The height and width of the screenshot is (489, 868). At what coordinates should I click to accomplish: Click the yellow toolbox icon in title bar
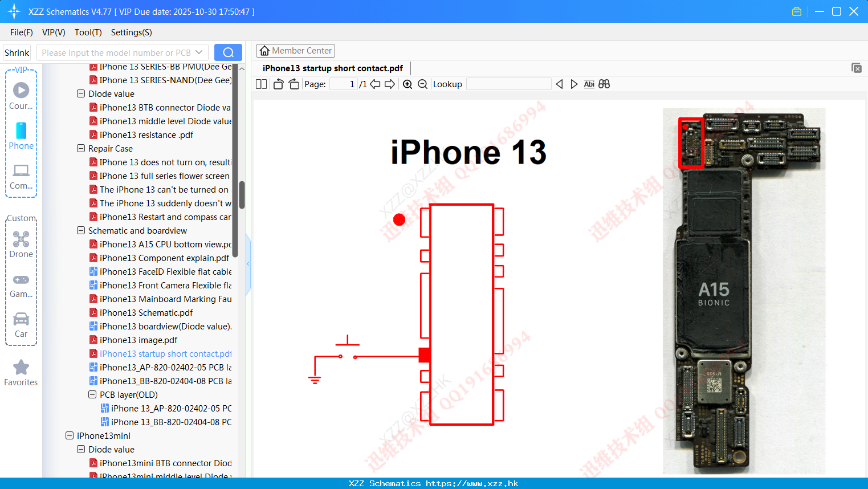point(797,11)
